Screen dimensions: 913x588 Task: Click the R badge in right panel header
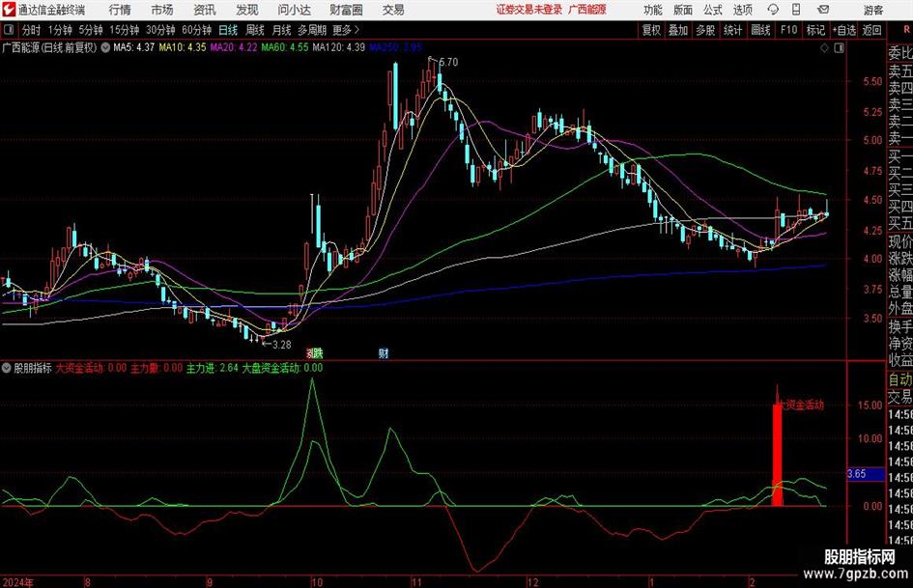click(x=906, y=30)
